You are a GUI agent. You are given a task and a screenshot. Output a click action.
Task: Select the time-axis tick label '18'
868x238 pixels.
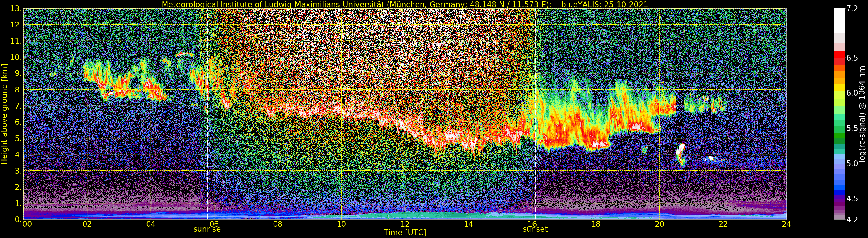(x=596, y=224)
